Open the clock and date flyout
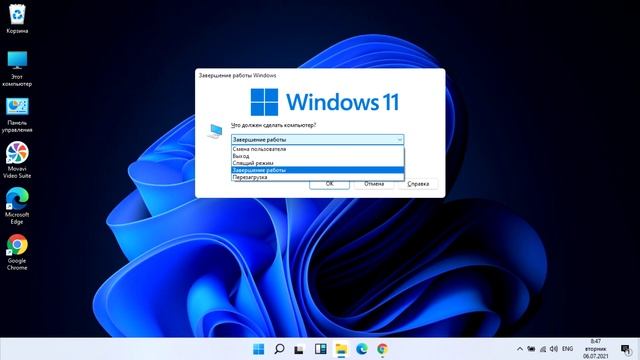The width and height of the screenshot is (640, 360). tap(596, 349)
